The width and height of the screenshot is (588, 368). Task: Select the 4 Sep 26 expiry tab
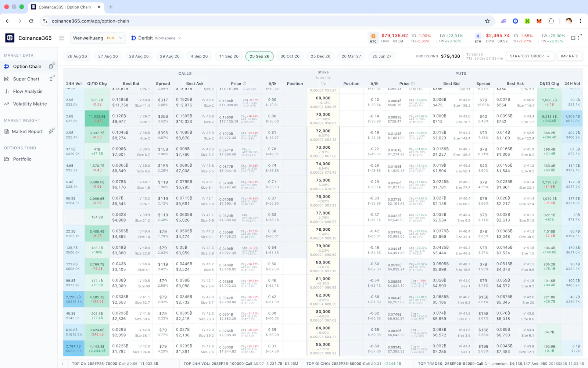(x=199, y=56)
